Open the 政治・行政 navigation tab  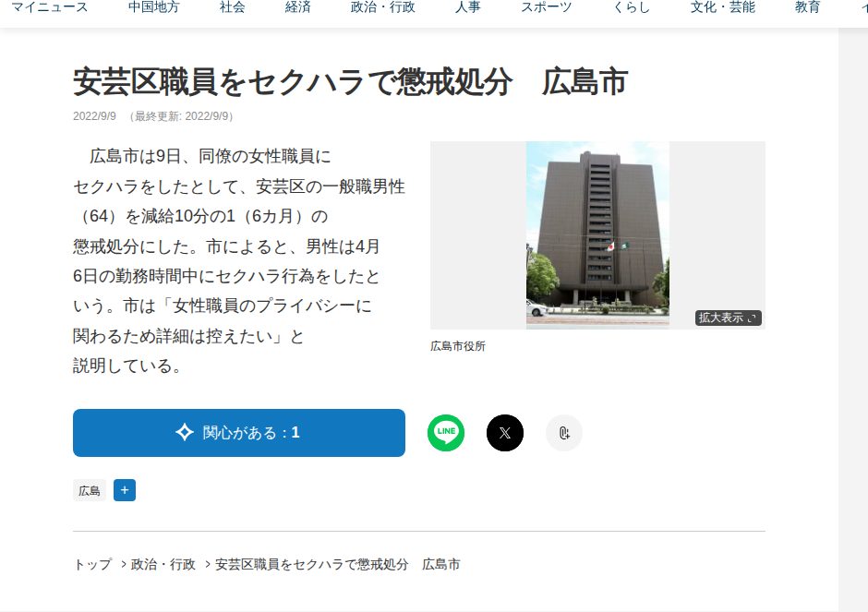coord(383,7)
